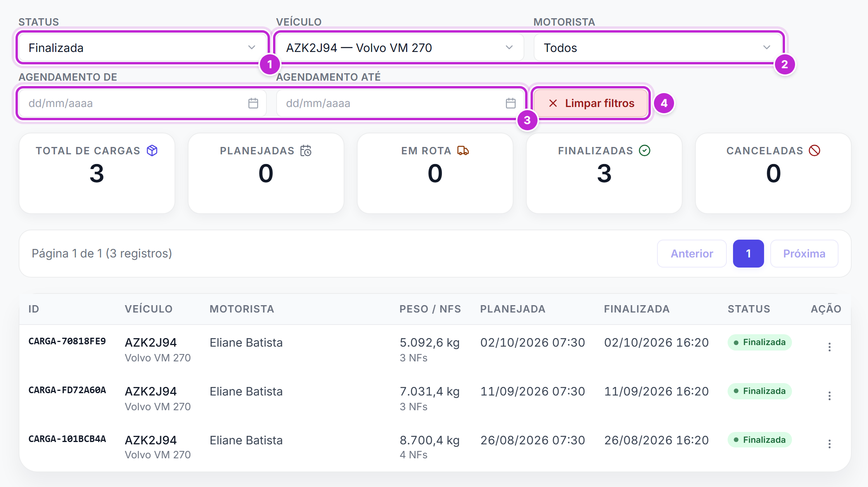
Task: Click the package icon on Total de Cargas
Action: (x=152, y=150)
